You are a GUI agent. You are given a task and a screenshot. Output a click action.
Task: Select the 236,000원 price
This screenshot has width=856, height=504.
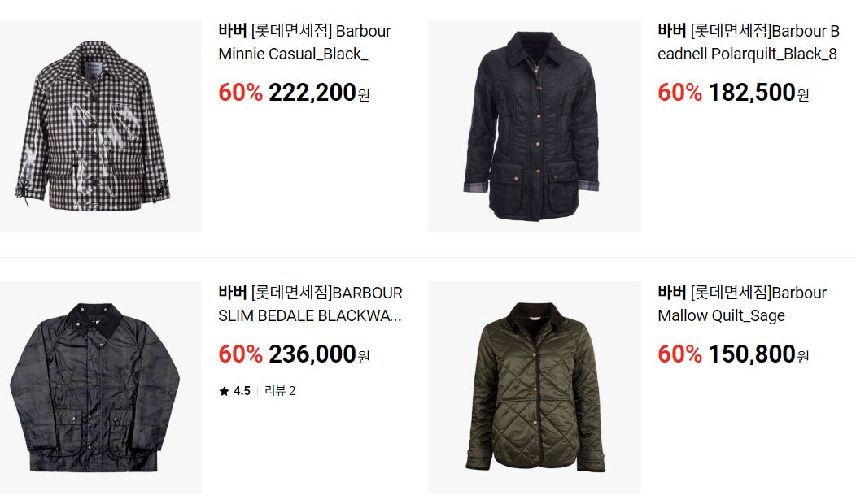[x=319, y=354]
